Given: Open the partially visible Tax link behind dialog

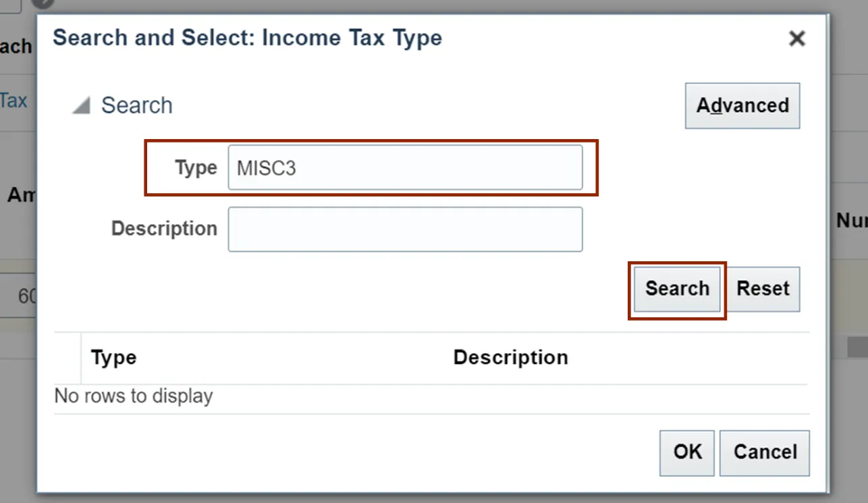Looking at the screenshot, I should [x=13, y=101].
